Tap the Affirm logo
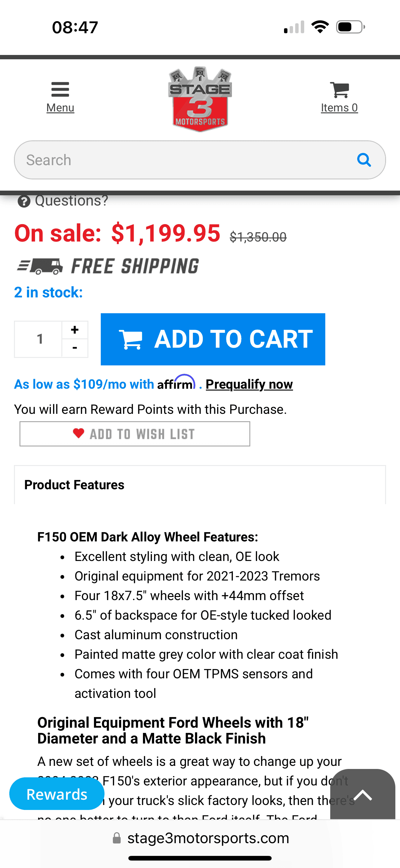 [x=176, y=383]
